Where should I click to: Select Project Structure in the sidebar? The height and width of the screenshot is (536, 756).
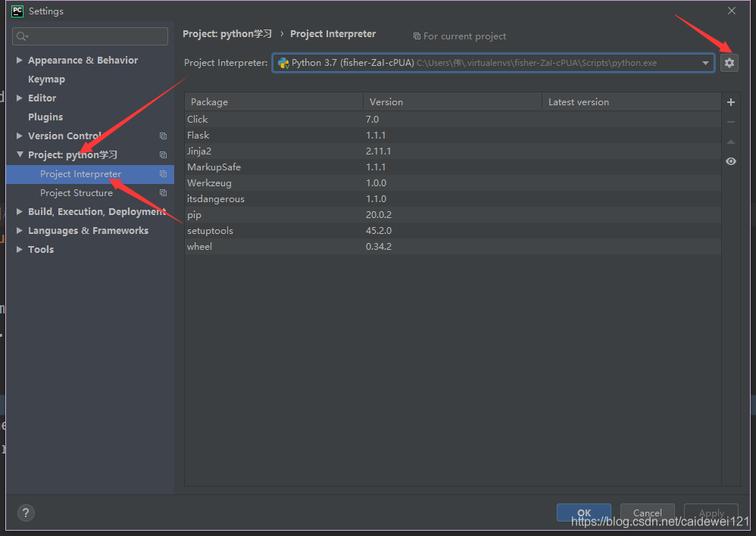click(76, 193)
